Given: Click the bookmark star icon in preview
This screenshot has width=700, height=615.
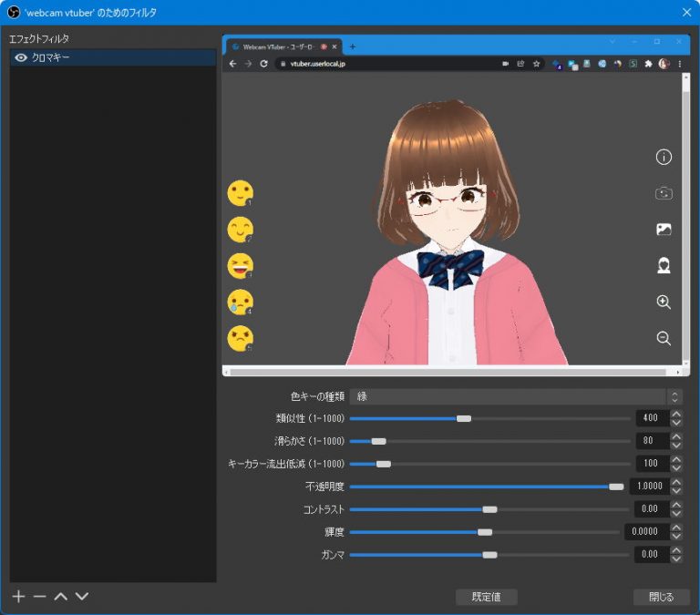Looking at the screenshot, I should [536, 64].
